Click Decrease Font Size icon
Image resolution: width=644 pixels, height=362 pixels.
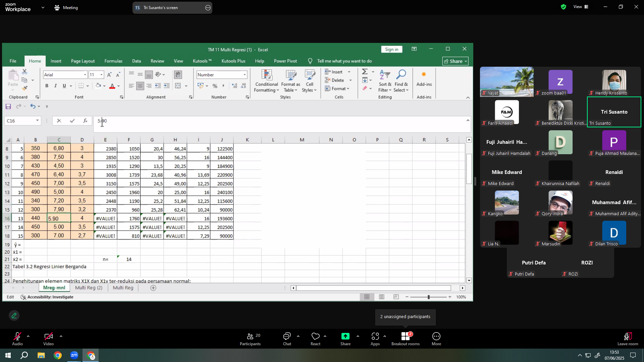118,75
